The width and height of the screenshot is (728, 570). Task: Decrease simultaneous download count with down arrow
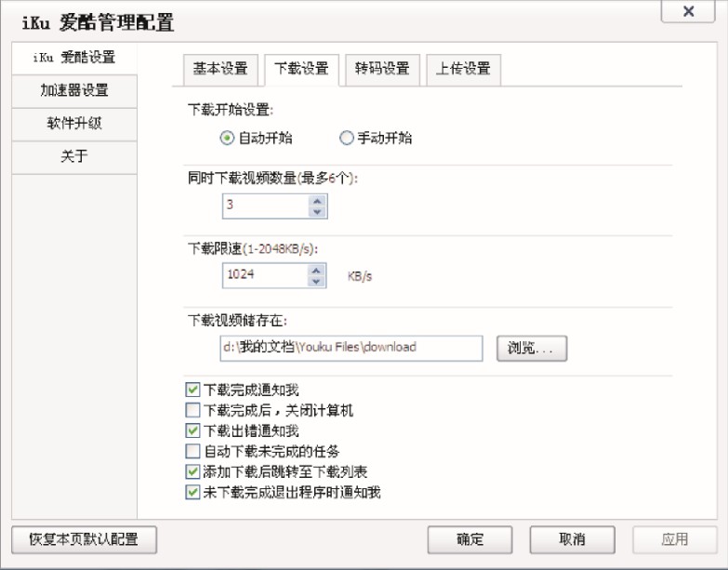pyautogui.click(x=318, y=212)
